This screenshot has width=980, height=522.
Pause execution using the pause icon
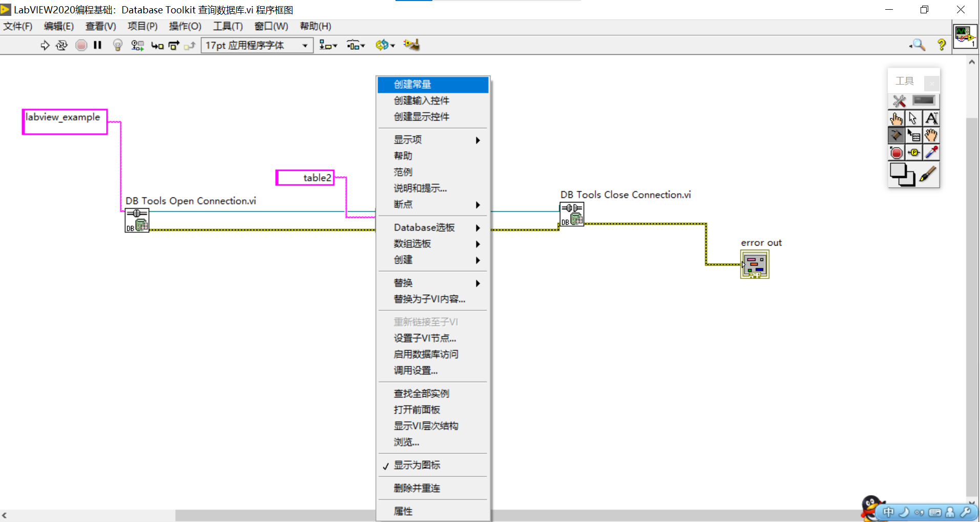coord(97,45)
